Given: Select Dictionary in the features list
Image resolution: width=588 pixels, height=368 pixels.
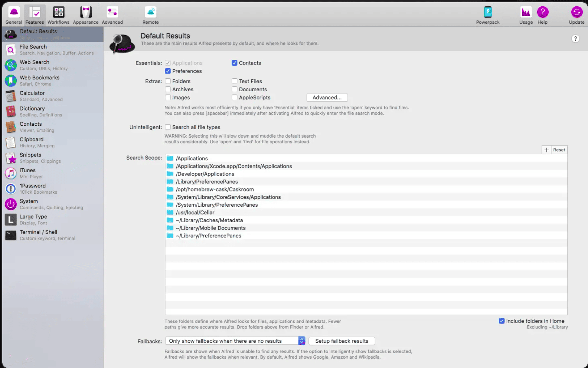Looking at the screenshot, I should pyautogui.click(x=53, y=112).
